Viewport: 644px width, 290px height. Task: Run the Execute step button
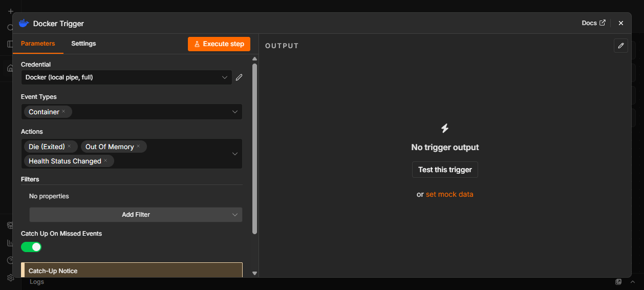click(x=219, y=44)
